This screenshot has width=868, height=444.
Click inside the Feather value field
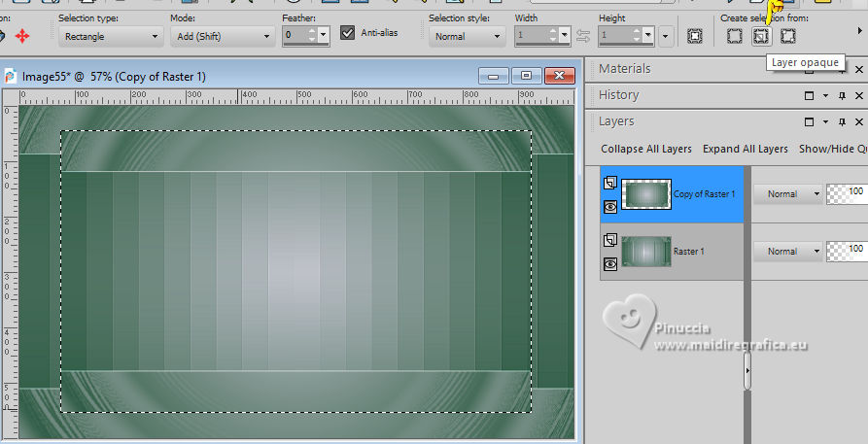pyautogui.click(x=295, y=35)
